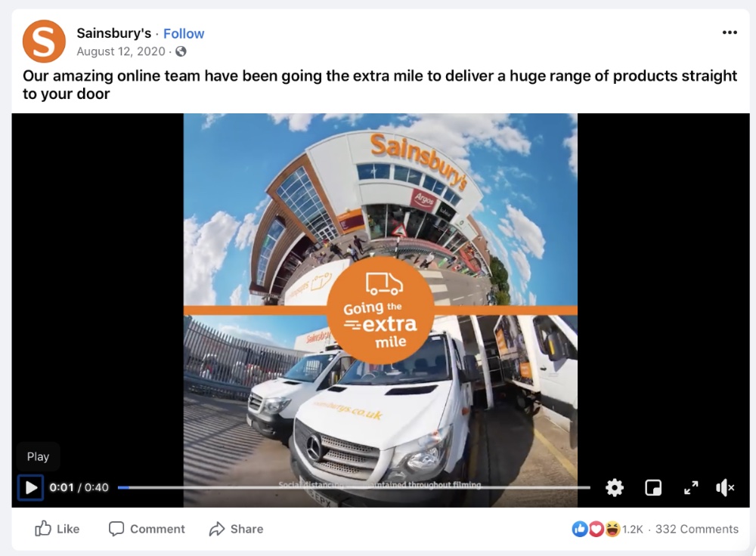Play the Sainsbury's video
Screen dimensions: 756x556
[31, 487]
